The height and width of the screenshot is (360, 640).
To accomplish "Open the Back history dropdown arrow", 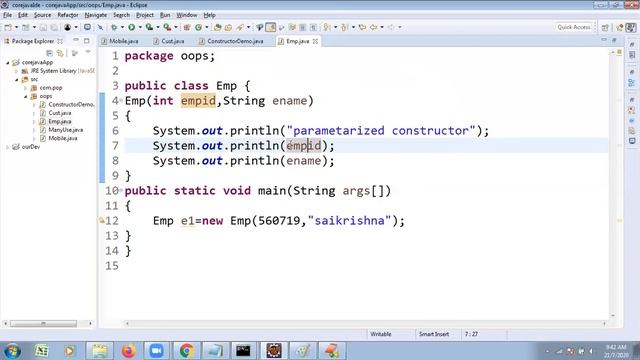I will pyautogui.click(x=382, y=27).
